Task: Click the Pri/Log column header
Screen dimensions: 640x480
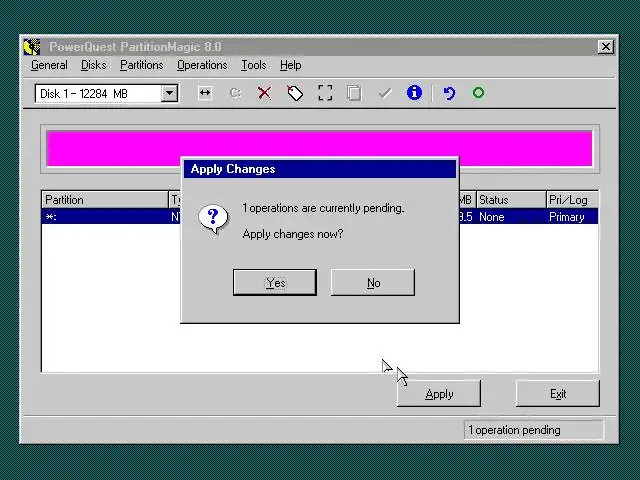Action: tap(572, 200)
